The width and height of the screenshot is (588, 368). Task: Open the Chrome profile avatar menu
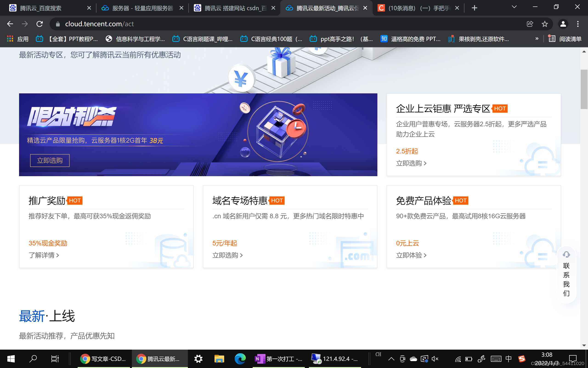[563, 24]
